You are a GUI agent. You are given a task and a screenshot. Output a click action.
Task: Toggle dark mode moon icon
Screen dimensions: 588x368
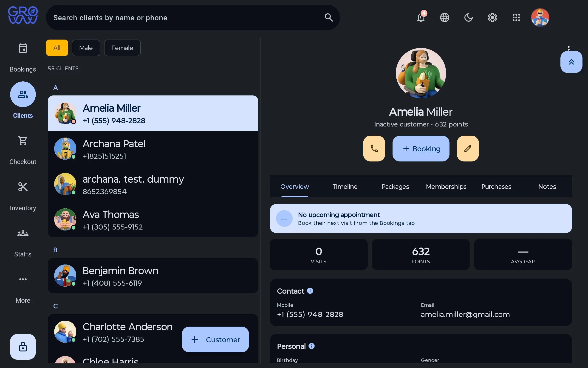click(x=468, y=17)
